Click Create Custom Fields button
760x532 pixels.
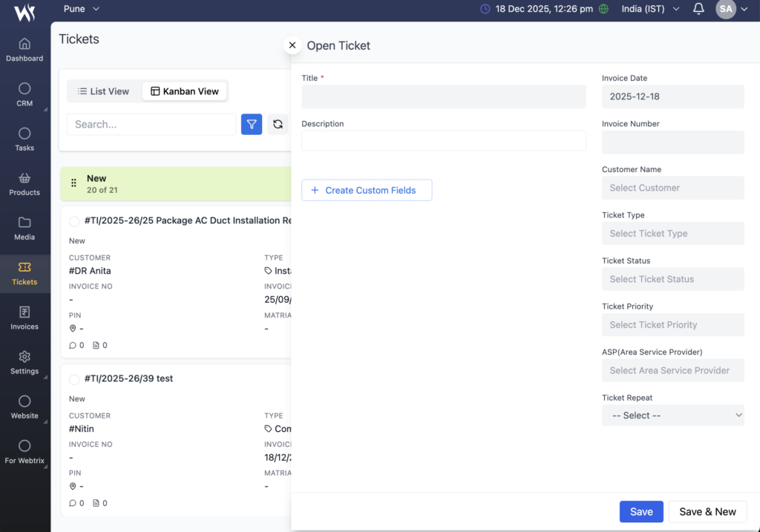coord(367,190)
